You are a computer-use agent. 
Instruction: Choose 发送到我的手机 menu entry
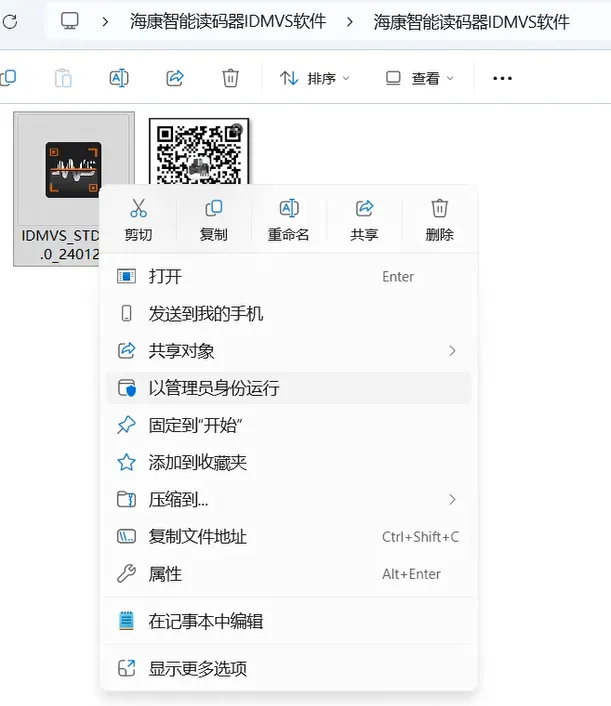pos(289,313)
